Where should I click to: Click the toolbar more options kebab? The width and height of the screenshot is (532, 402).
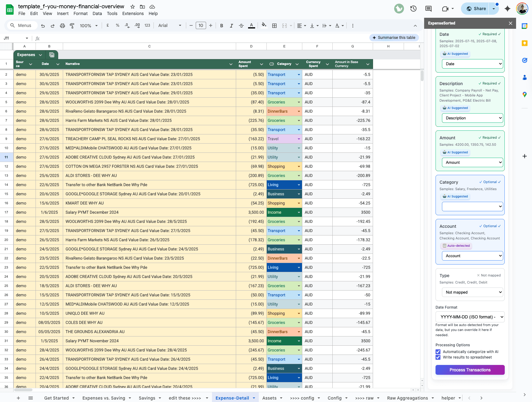(353, 26)
